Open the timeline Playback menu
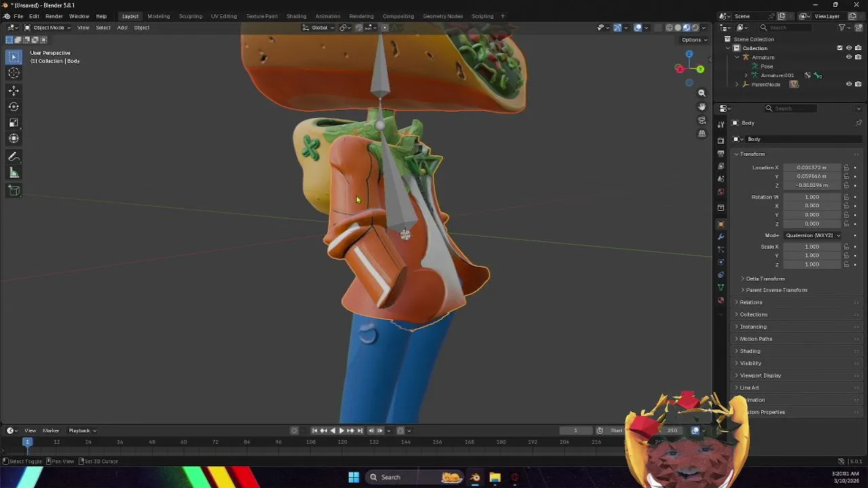This screenshot has width=868, height=488. tap(82, 430)
